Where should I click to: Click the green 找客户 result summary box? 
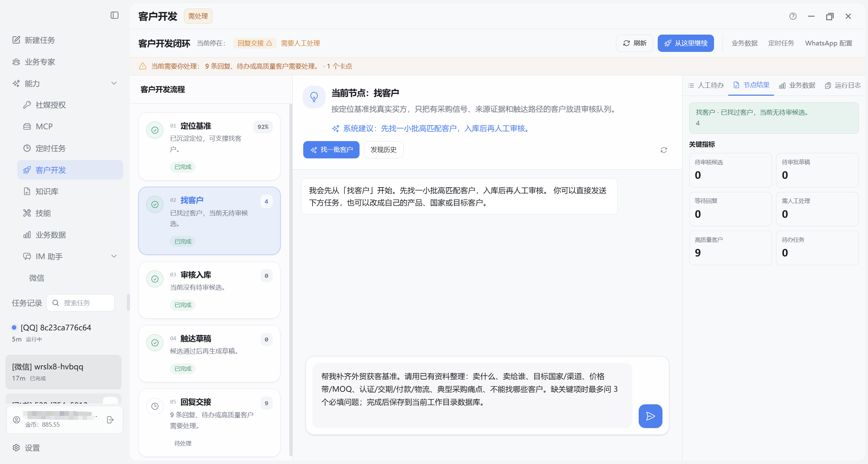click(774, 118)
